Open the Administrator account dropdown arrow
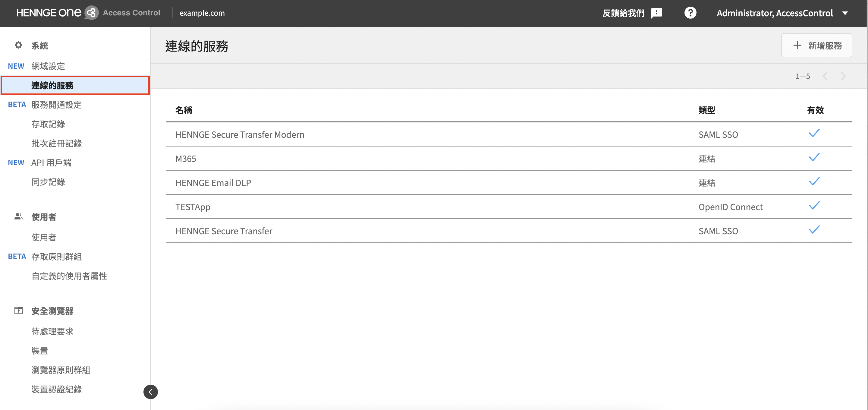Image resolution: width=868 pixels, height=410 pixels. (845, 13)
